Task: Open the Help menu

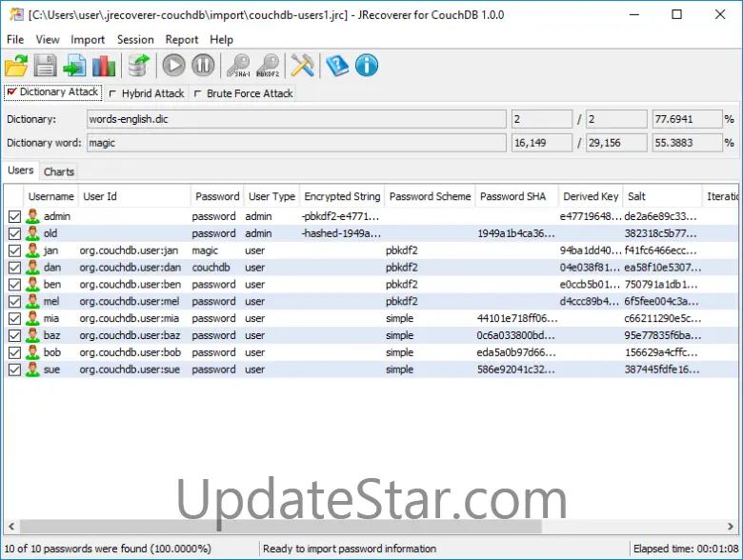Action: click(221, 40)
